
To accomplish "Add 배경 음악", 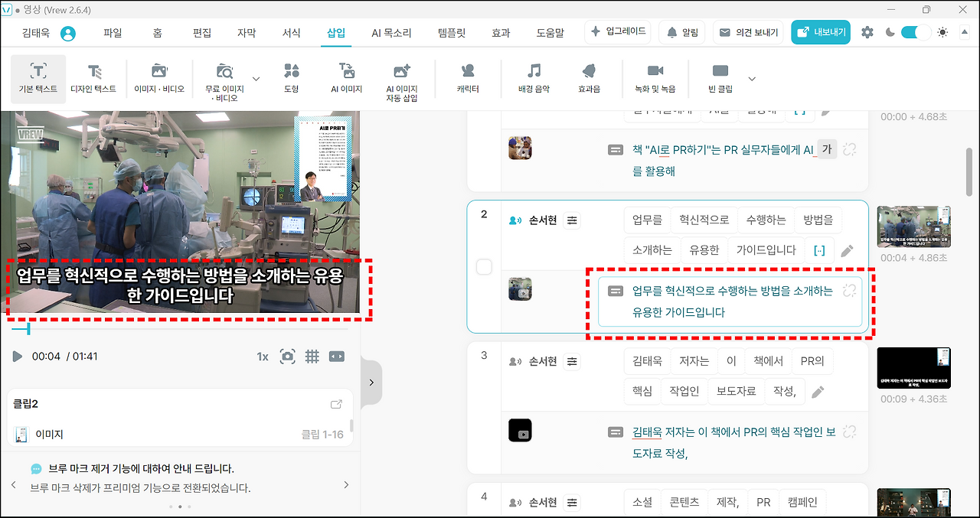I will pos(534,79).
